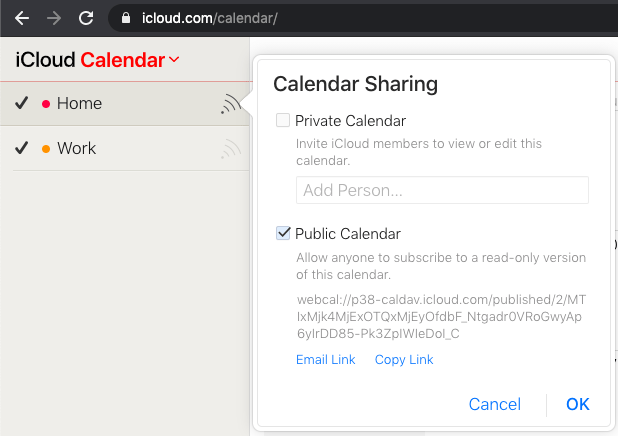Click the Add Person input field
Image resolution: width=618 pixels, height=436 pixels.
click(x=442, y=190)
